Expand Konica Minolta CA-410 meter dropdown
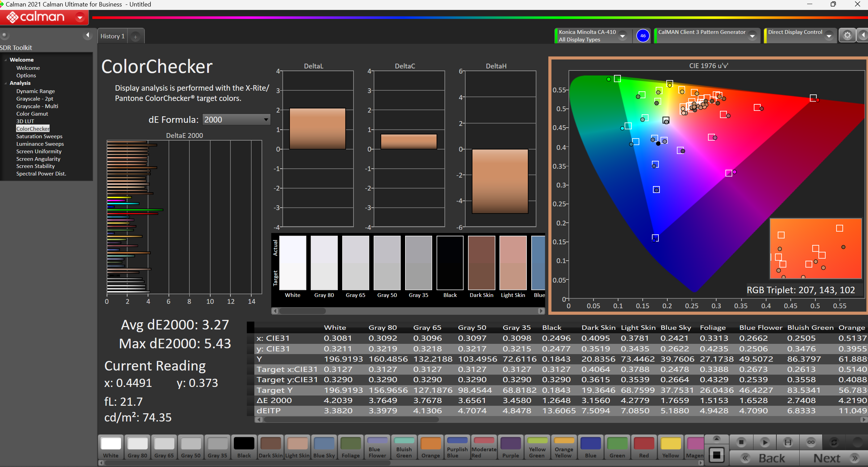This screenshot has height=467, width=868. (x=623, y=36)
